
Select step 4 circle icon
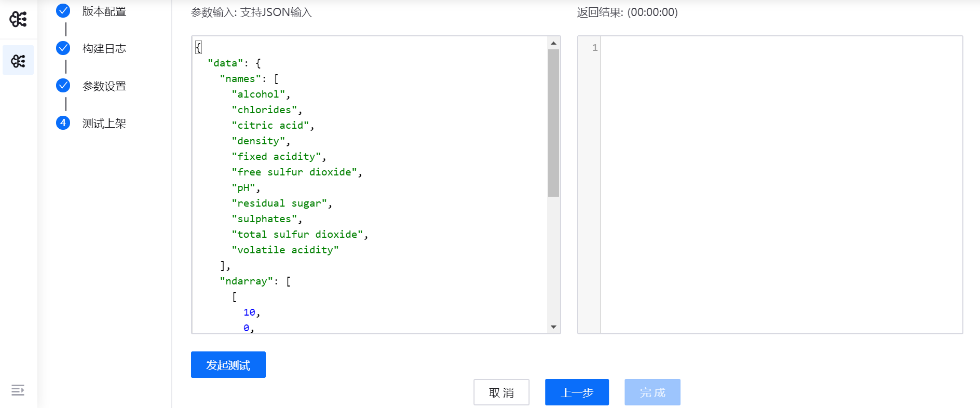63,123
